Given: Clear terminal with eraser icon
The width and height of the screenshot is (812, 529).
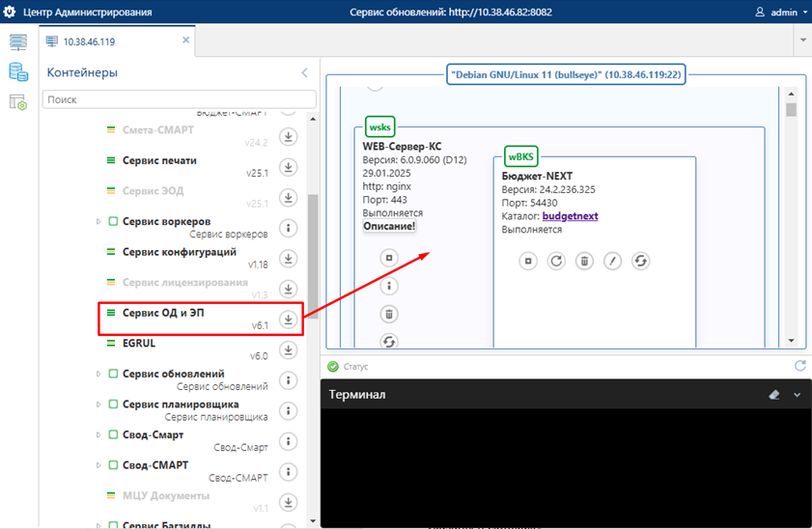Looking at the screenshot, I should [x=774, y=395].
